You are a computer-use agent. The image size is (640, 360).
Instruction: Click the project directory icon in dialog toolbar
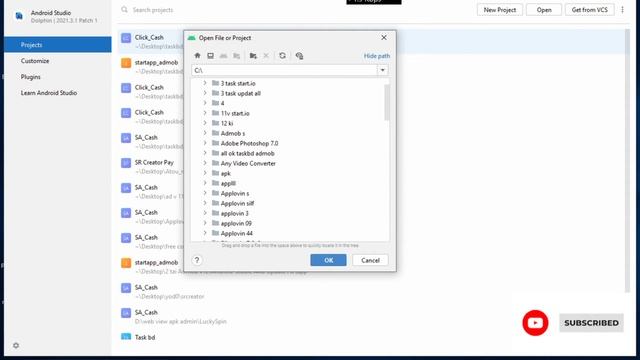click(x=223, y=56)
